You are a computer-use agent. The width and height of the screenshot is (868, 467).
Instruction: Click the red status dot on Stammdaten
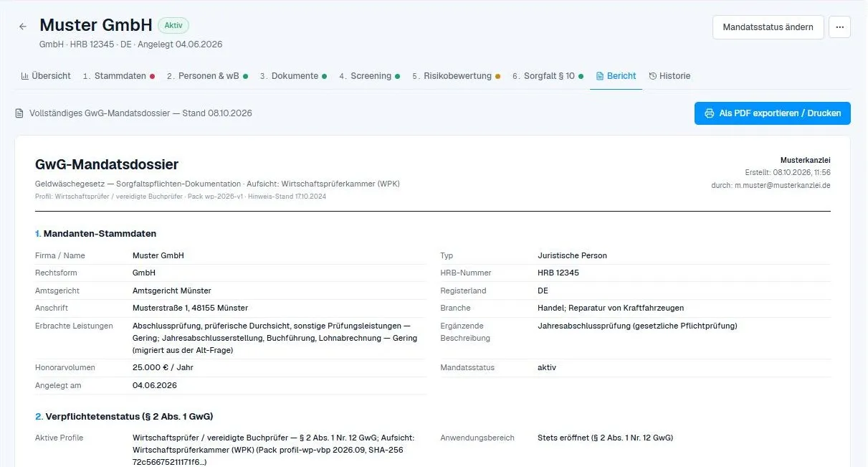[152, 76]
